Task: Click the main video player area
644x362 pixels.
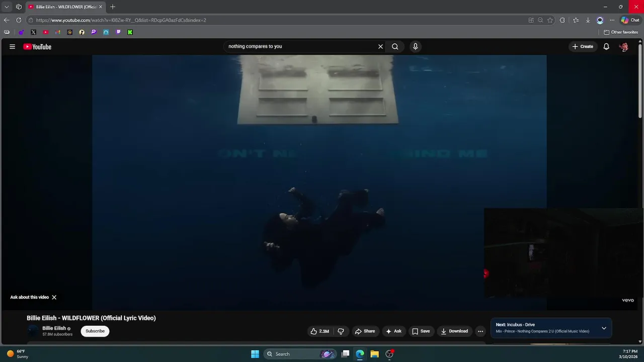Action: [x=319, y=183]
